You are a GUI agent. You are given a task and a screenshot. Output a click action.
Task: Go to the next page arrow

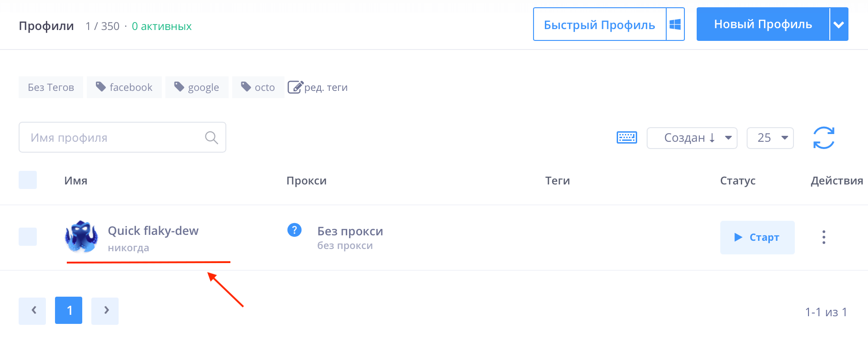pos(105,311)
